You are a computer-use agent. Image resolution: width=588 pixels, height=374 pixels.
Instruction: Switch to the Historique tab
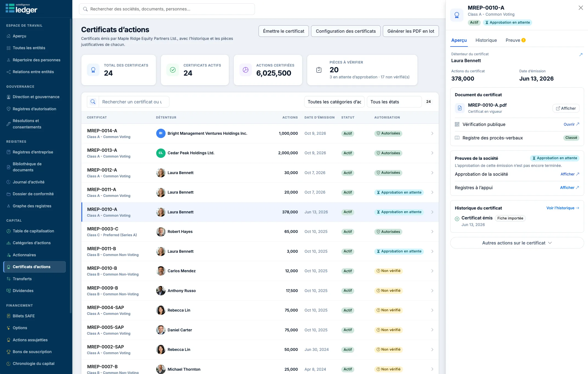point(486,40)
